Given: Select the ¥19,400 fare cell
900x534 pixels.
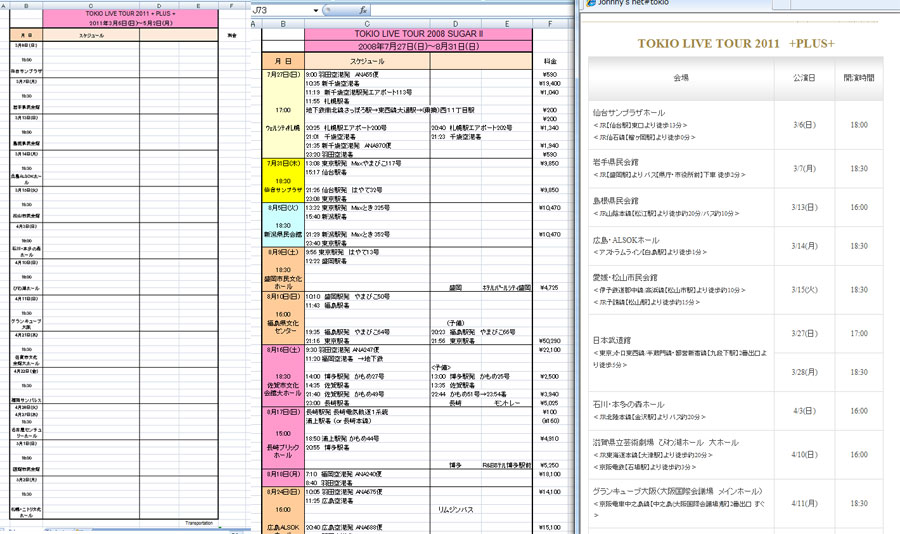Looking at the screenshot, I should [550, 83].
